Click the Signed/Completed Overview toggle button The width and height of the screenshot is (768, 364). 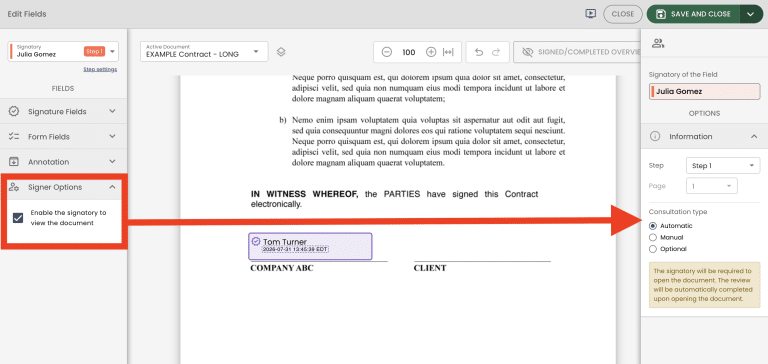577,52
